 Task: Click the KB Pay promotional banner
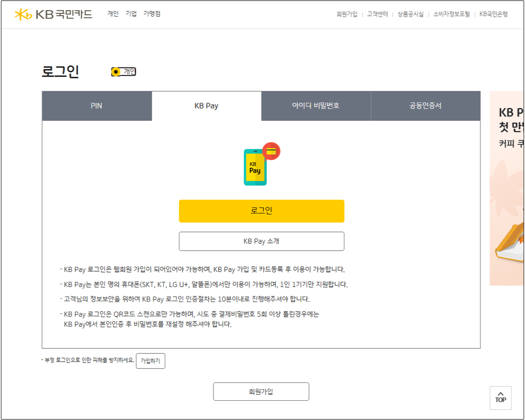coord(507,188)
